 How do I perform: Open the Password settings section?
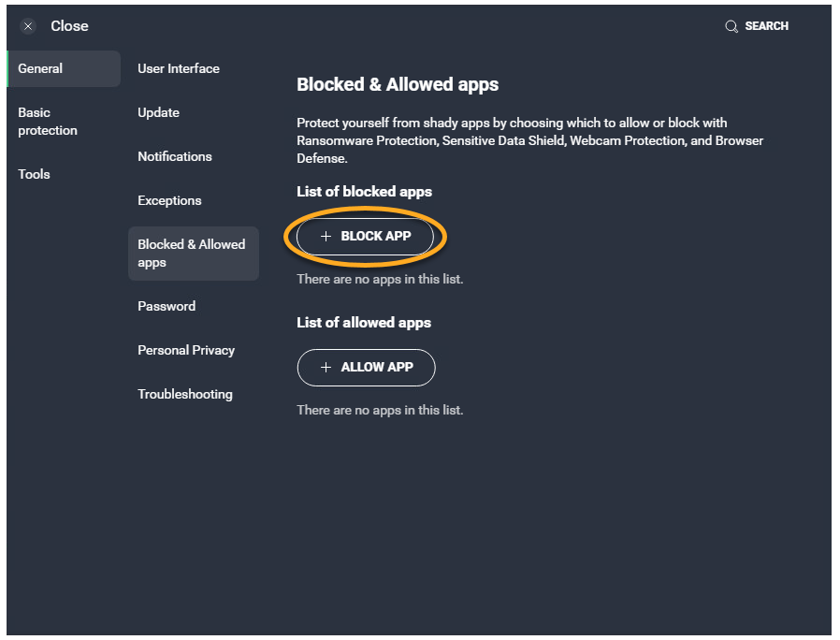[x=167, y=306]
